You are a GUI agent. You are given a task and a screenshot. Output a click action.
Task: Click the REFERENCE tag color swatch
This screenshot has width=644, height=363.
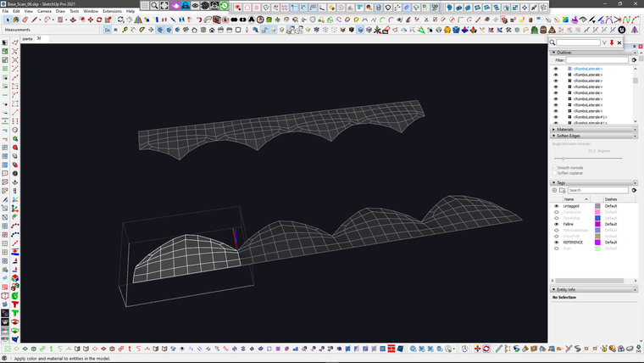(x=597, y=242)
